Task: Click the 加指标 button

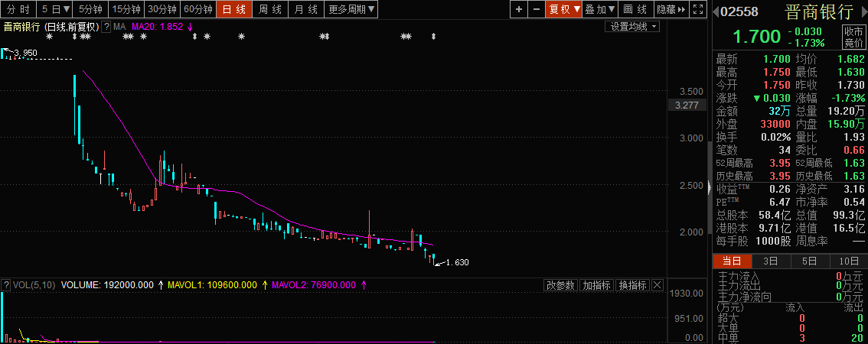Action: (597, 285)
